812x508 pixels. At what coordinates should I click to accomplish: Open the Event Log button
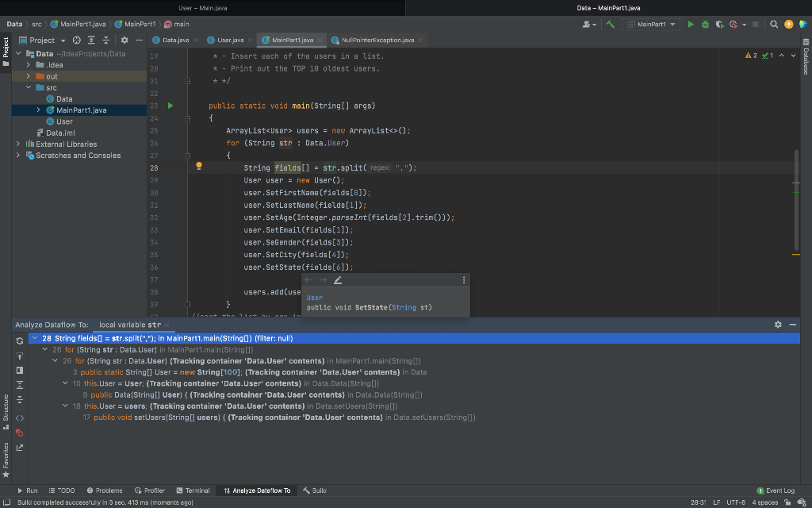coord(776,491)
